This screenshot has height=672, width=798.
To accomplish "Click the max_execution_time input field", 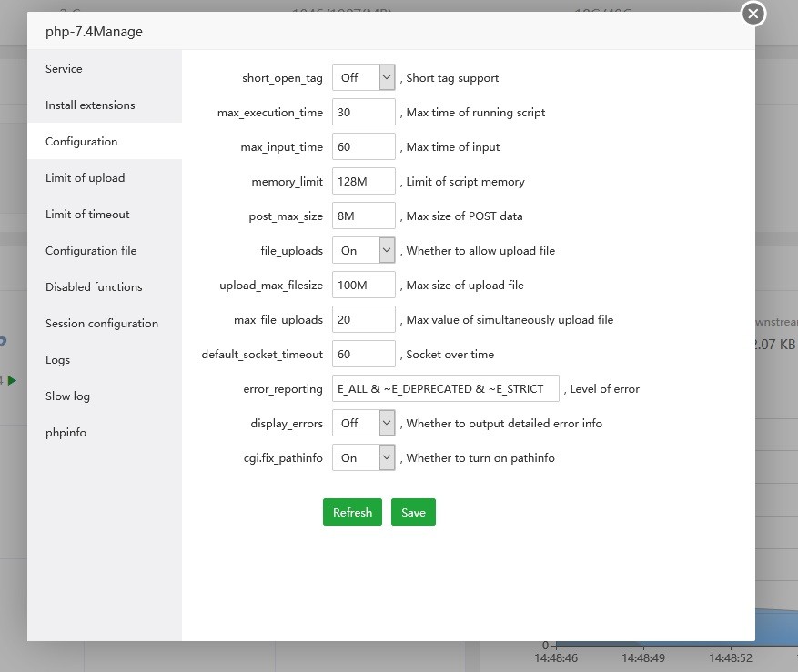I will click(x=363, y=113).
